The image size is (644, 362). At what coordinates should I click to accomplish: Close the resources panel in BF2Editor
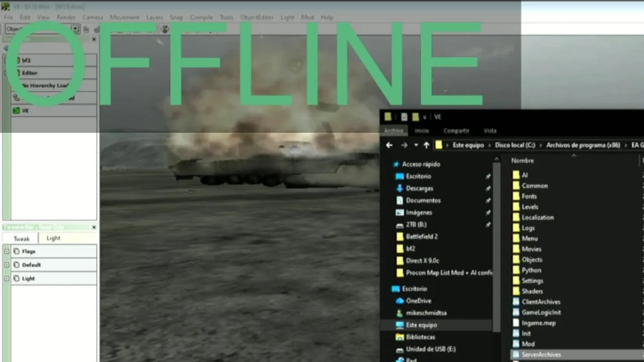click(94, 39)
